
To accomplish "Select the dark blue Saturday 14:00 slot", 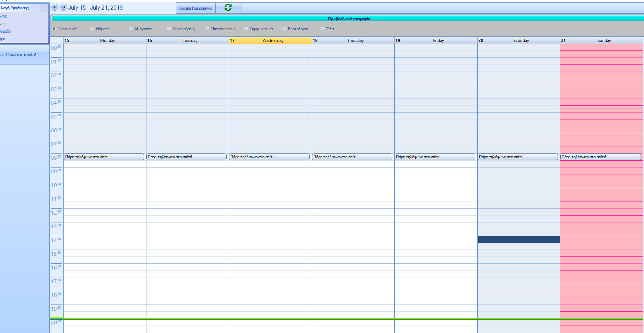I will (518, 239).
